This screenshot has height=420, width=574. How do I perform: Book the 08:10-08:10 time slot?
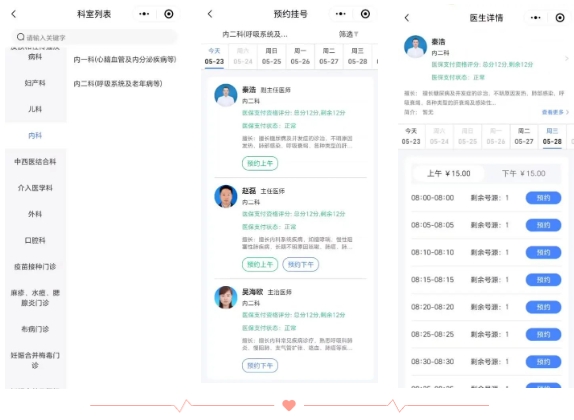click(x=543, y=252)
